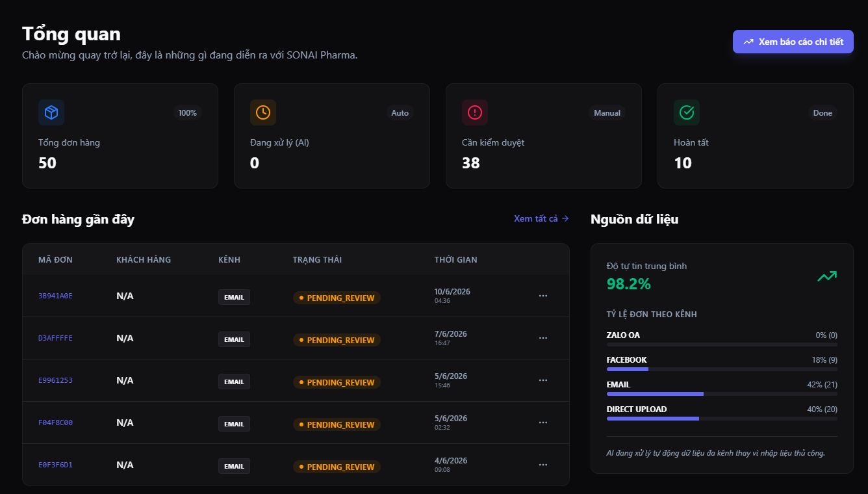The width and height of the screenshot is (868, 494).
Task: Click the Đơn hàng gần đây heading
Action: click(78, 219)
